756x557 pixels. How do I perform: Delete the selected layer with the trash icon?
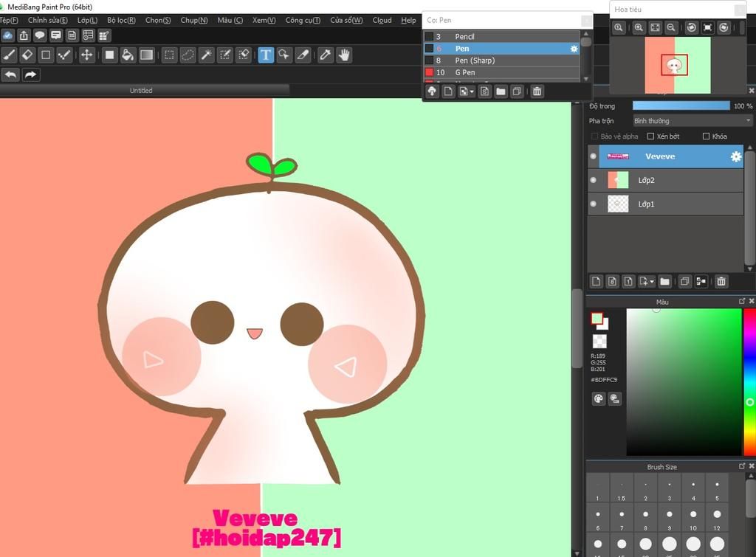point(721,281)
